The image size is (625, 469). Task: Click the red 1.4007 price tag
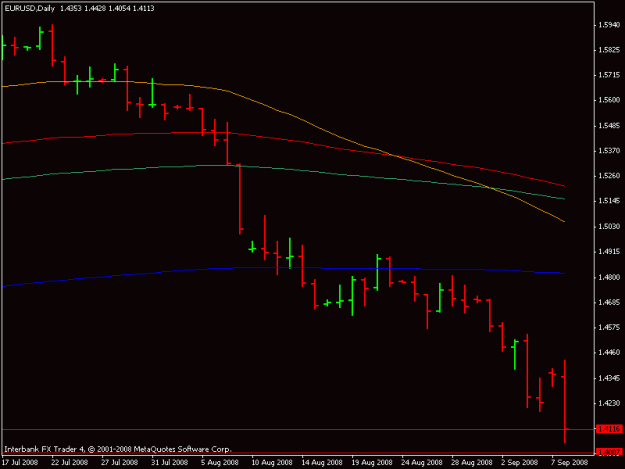tap(609, 452)
